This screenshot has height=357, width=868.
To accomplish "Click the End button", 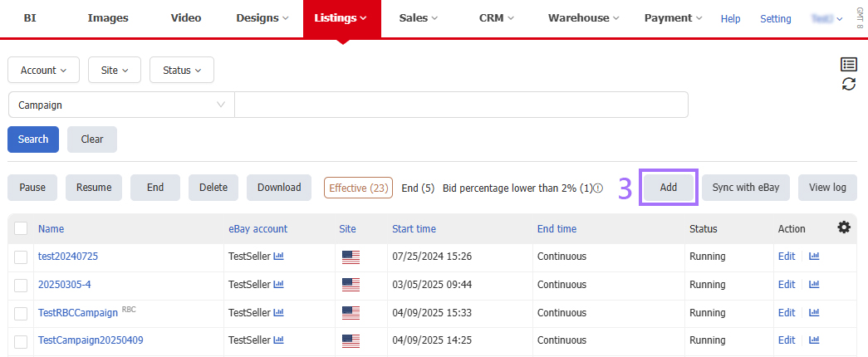I will coord(155,188).
